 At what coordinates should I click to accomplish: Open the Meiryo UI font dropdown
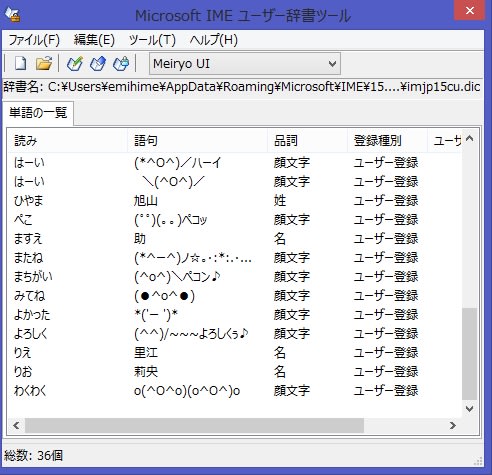click(245, 63)
